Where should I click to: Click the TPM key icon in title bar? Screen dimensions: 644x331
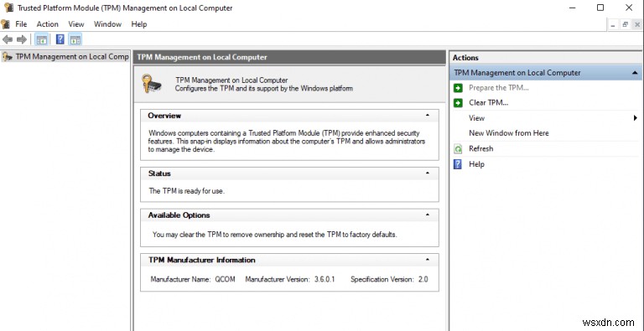pos(8,8)
